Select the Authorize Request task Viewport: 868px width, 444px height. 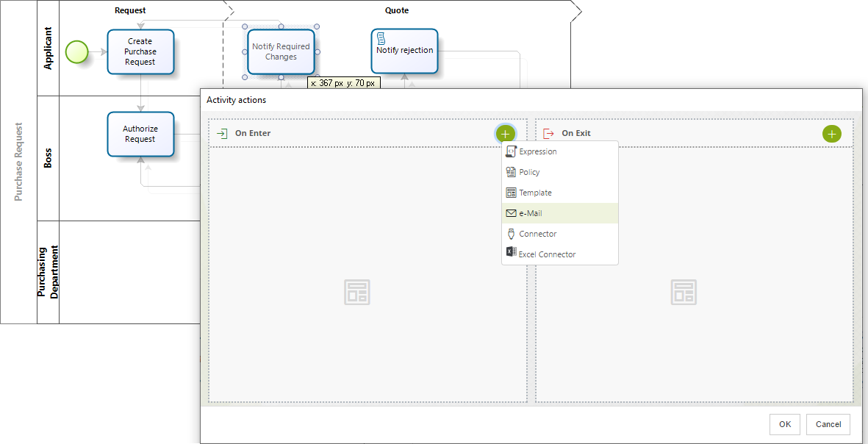tap(140, 134)
